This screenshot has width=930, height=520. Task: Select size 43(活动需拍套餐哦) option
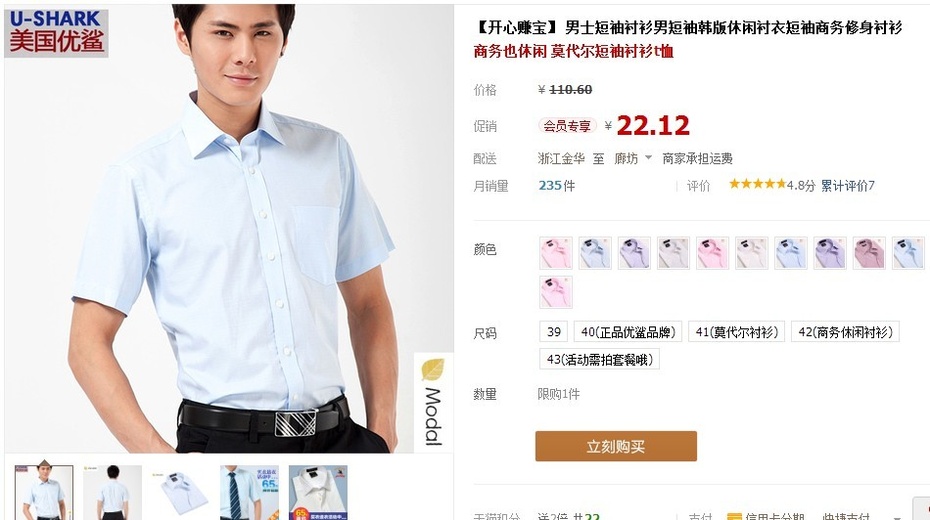[x=600, y=359]
